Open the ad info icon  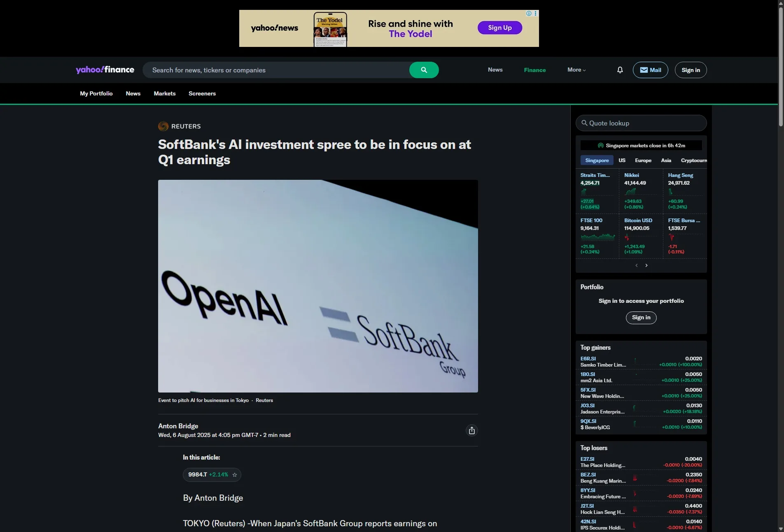(529, 14)
